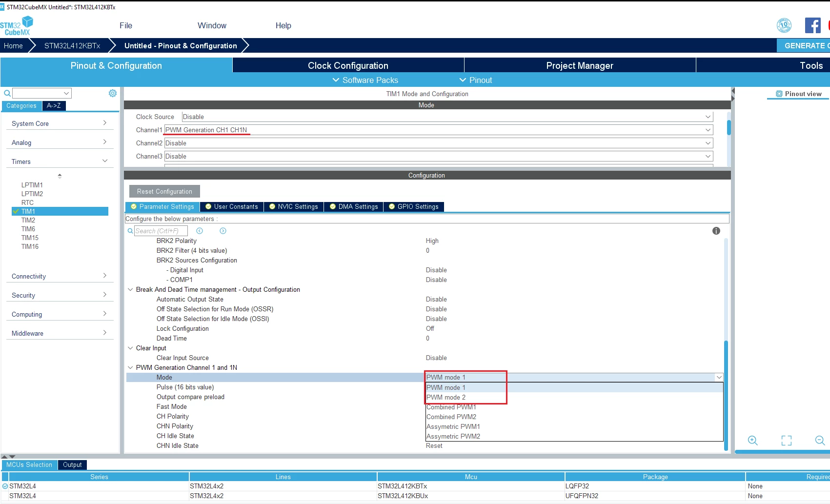
Task: Open the GPIO Settings tab
Action: [x=414, y=207]
